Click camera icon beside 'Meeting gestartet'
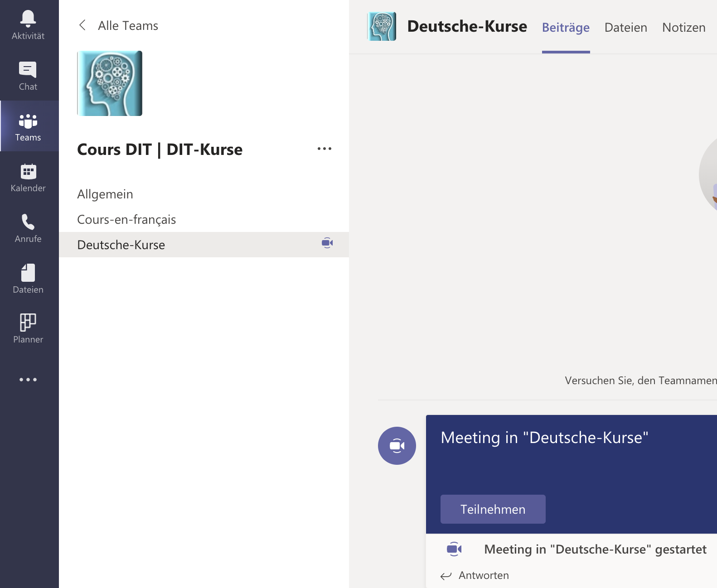Screen dimensions: 717x588 coord(454,549)
